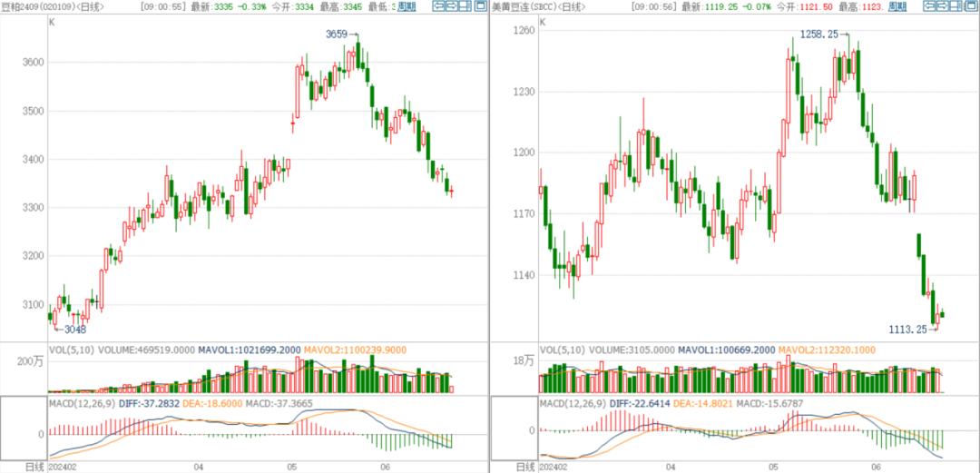
Task: Click DEA:-14.8021 value in 美黄豆连 MACD panel
Action: click(703, 404)
